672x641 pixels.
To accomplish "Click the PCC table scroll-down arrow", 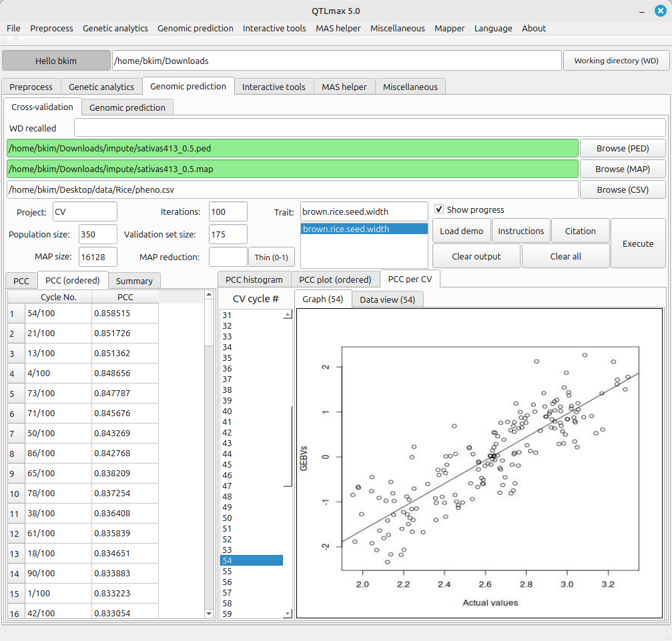I will click(209, 613).
